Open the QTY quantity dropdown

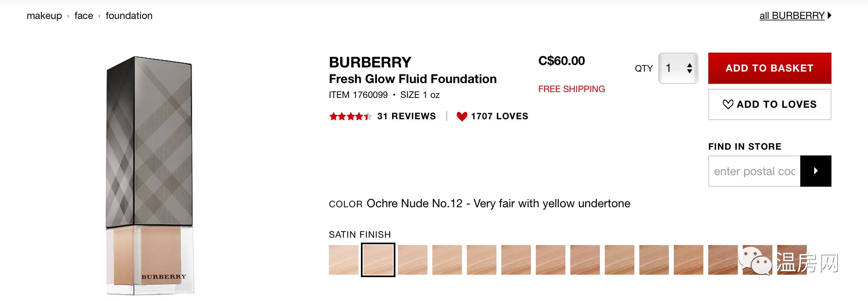[678, 68]
